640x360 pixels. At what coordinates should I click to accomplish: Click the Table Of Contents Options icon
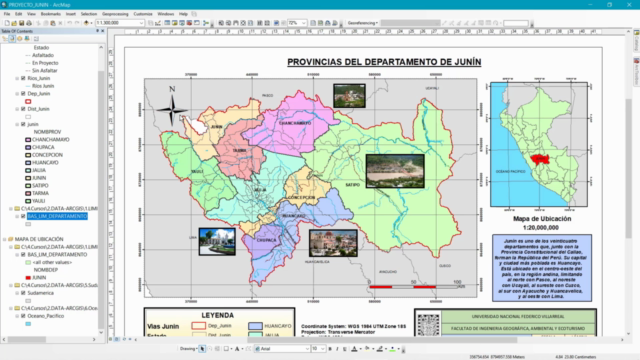point(36,38)
